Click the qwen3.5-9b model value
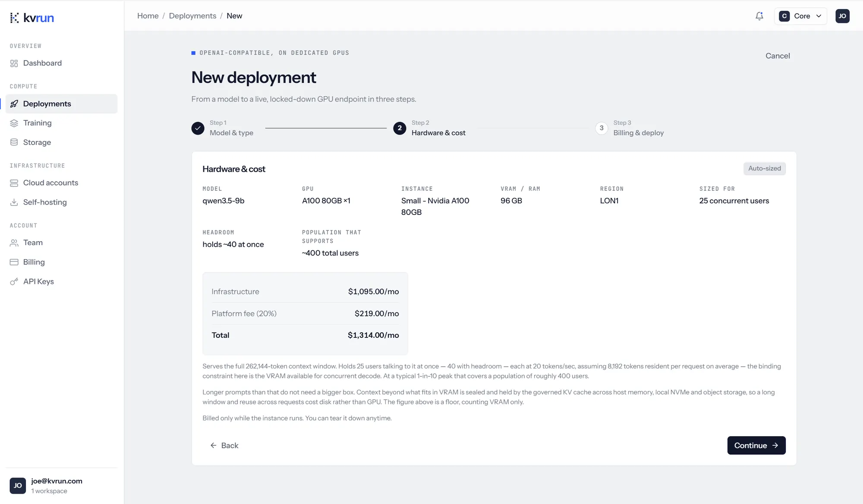 coord(224,201)
